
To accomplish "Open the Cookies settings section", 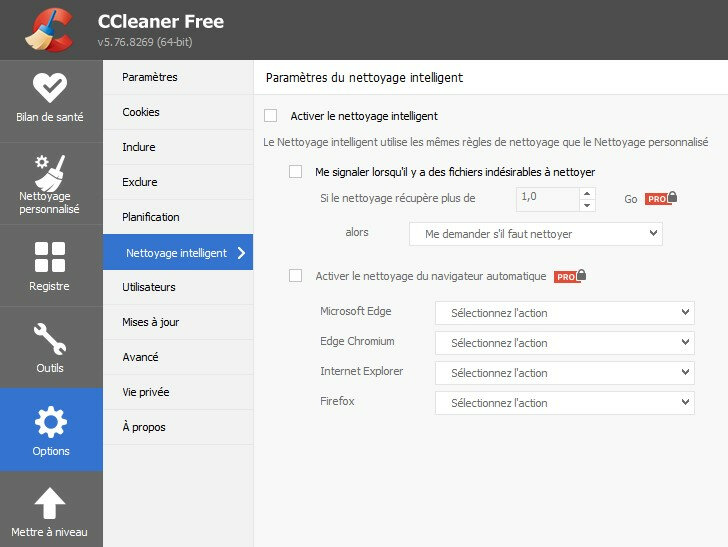I will point(141,112).
